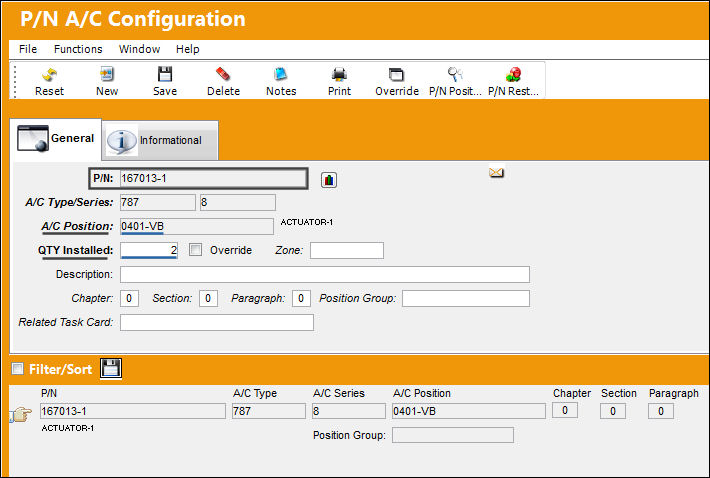Image resolution: width=710 pixels, height=478 pixels.
Task: Click the Section column header
Action: pyautogui.click(x=619, y=393)
